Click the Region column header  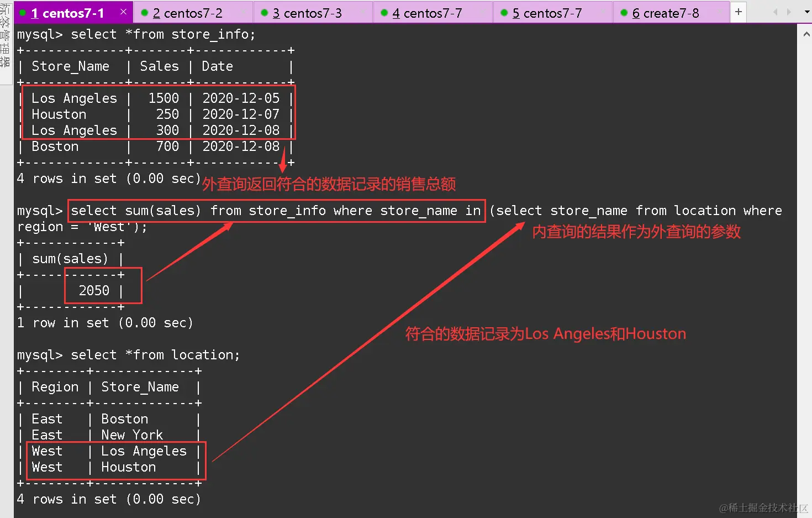[55, 387]
